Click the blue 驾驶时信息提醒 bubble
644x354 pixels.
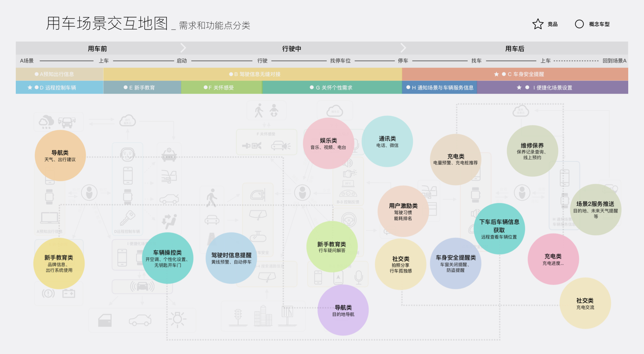[x=231, y=258]
